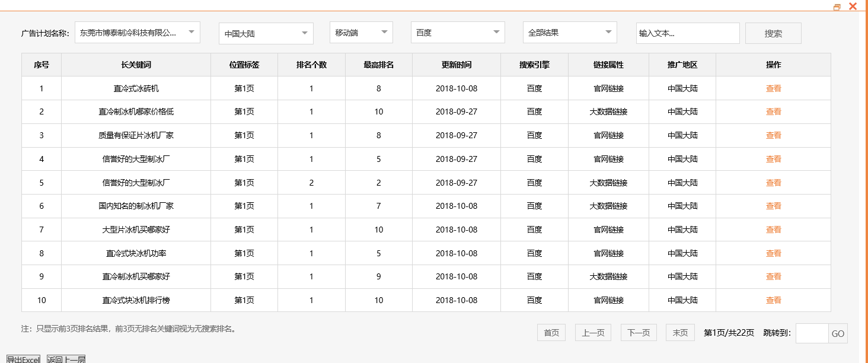Image resolution: width=868 pixels, height=363 pixels.
Task: Click 查看 for 直冷制冰机哪家价格低
Action: pyautogui.click(x=774, y=112)
